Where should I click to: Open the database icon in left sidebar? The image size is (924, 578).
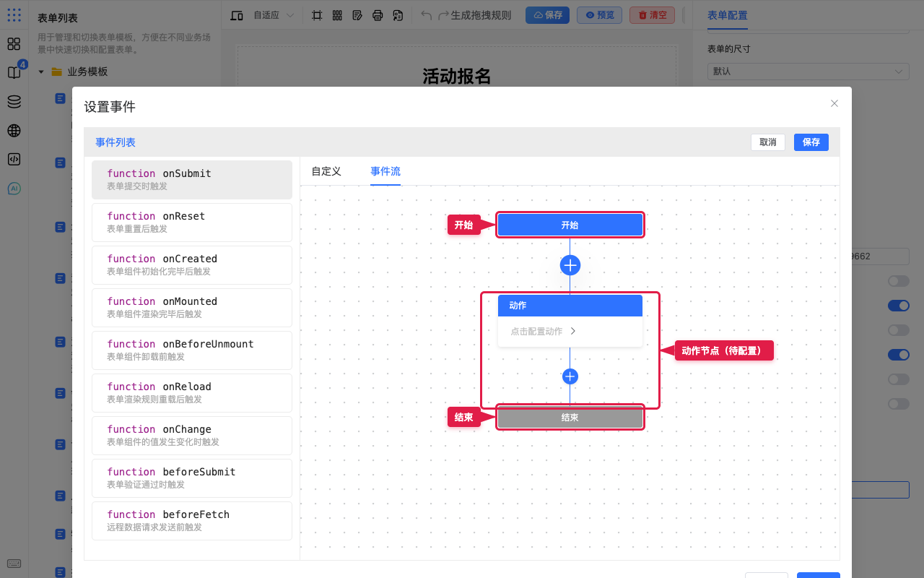[x=14, y=102]
